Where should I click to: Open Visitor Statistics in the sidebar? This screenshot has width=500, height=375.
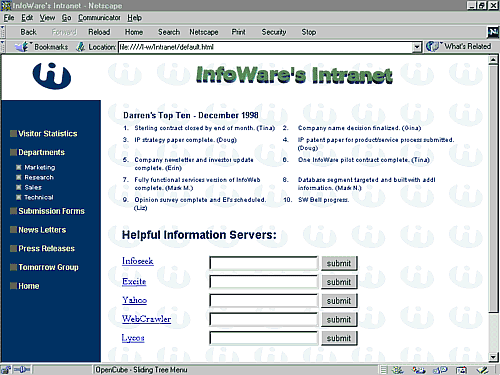click(x=48, y=134)
